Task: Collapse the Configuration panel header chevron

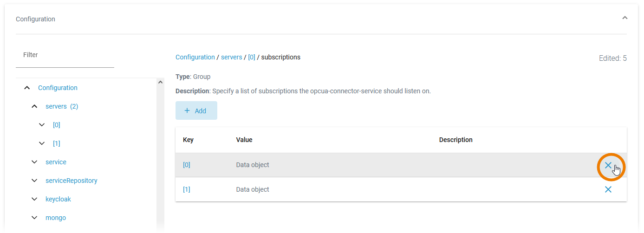Action: pos(624,18)
